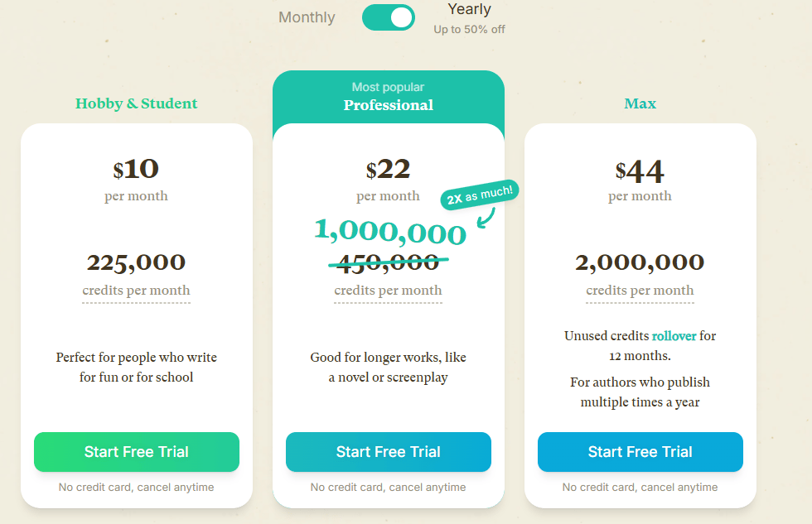The image size is (812, 524).
Task: Start Free Trial on the Professional plan
Action: [388, 452]
